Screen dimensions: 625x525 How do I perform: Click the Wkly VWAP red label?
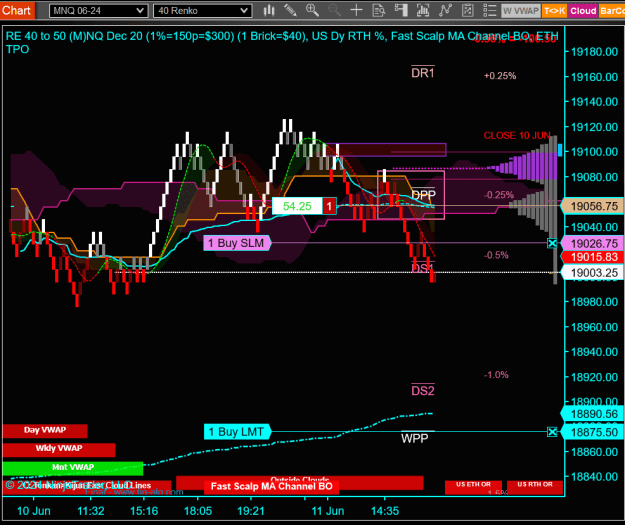[x=59, y=449]
